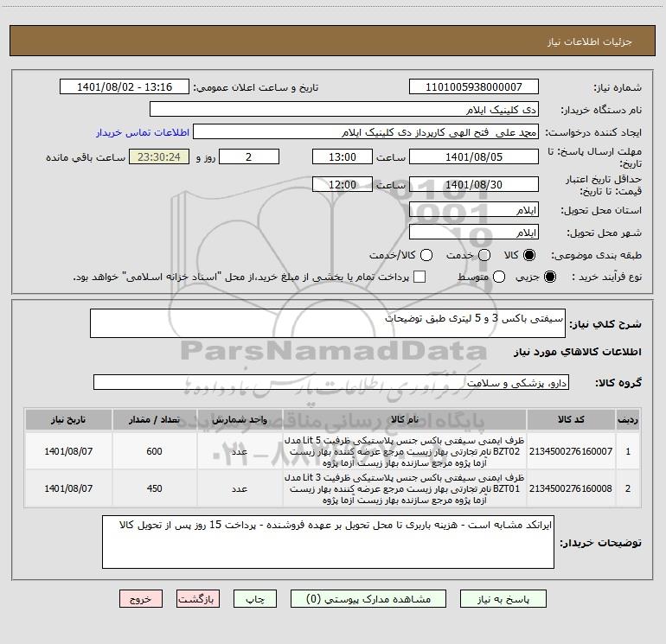Viewport: 666px width, 644px height.
Task: Click the 3 Lit safety box item name
Action: [x=405, y=488]
